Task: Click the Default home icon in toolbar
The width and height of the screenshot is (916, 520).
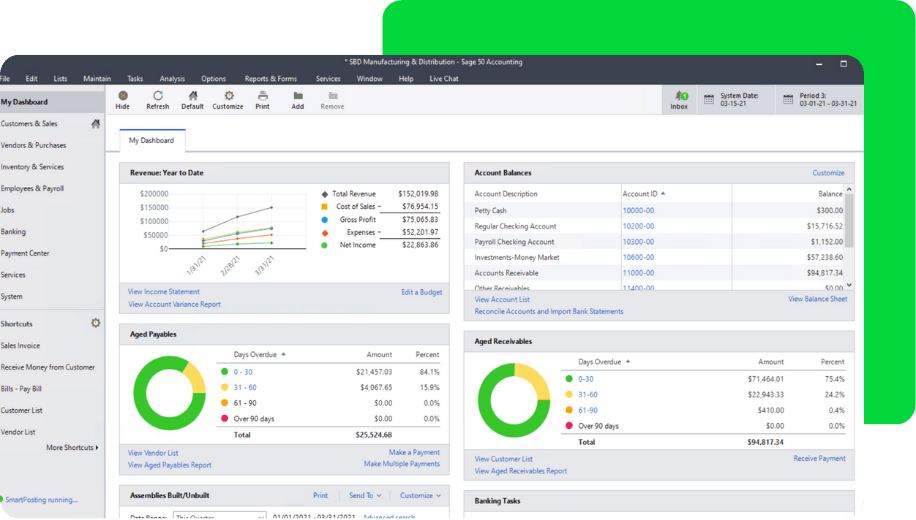Action: point(192,96)
